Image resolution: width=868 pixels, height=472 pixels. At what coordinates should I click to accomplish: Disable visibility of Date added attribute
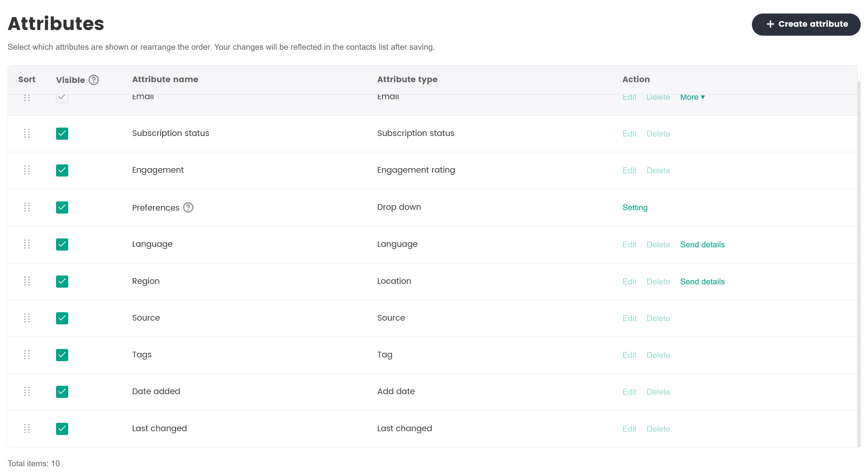click(x=62, y=391)
